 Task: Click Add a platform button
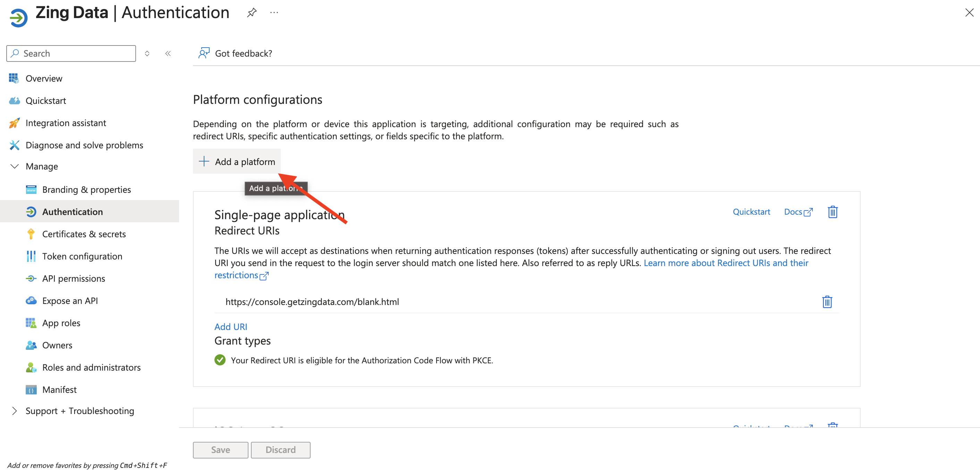[x=237, y=162]
